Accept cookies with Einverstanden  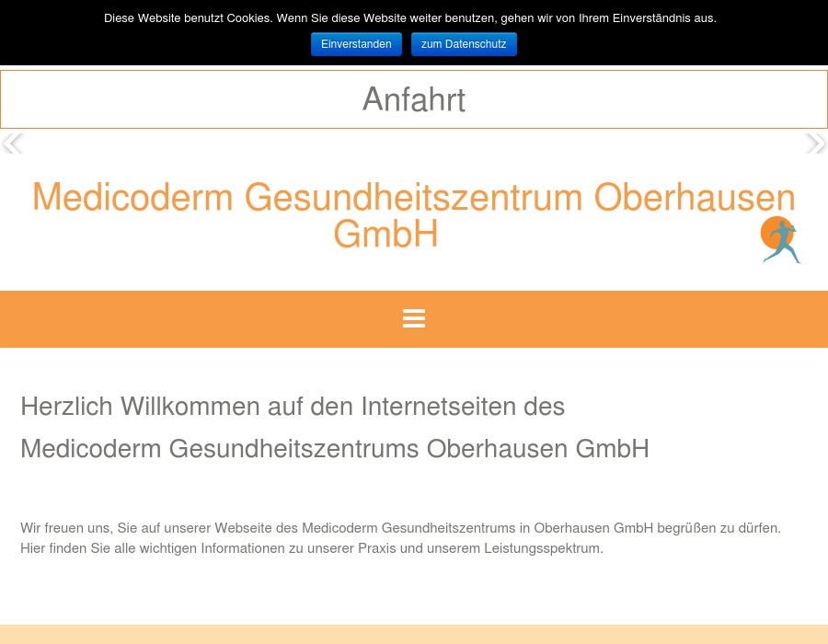(x=356, y=43)
